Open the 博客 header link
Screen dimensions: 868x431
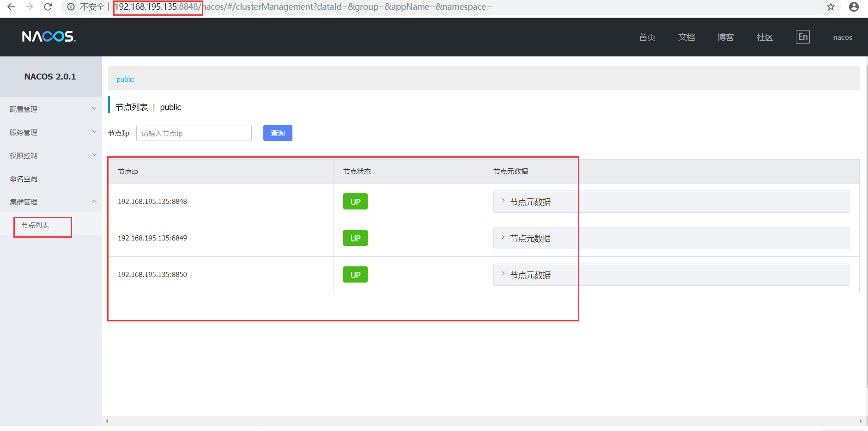[726, 37]
